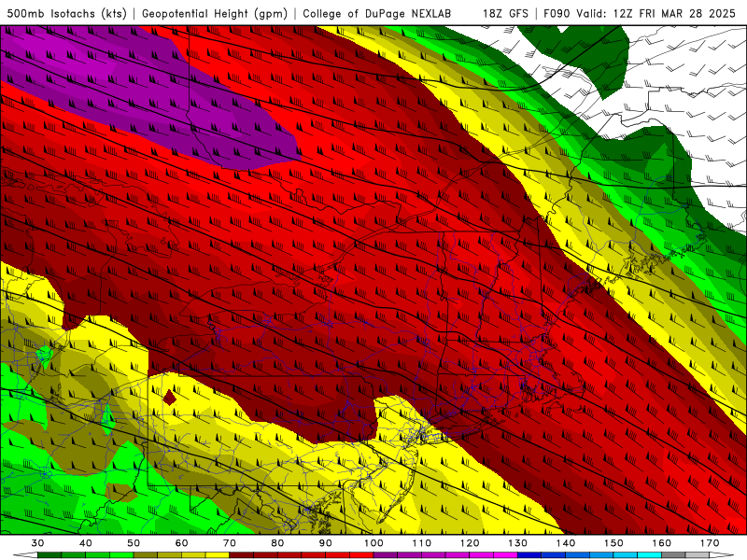Click the 170 legend scale label

pyautogui.click(x=710, y=543)
